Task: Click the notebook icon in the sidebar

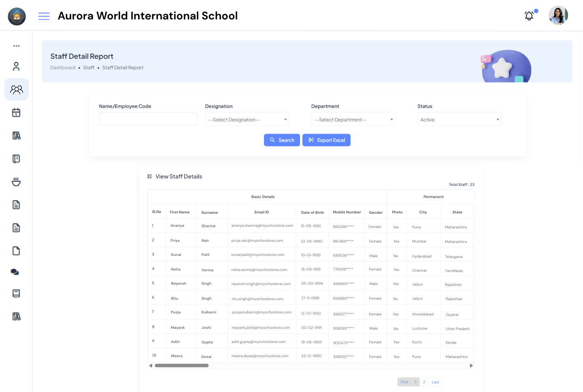Action: click(16, 158)
